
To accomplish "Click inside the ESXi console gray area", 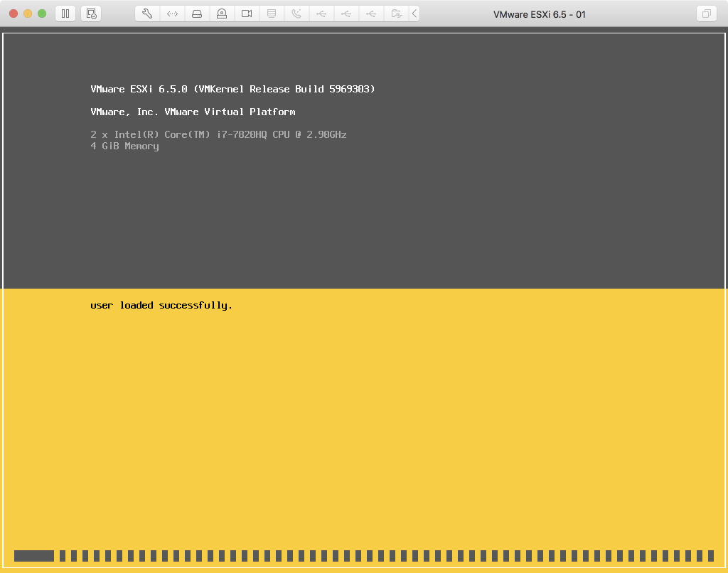I will coord(427,213).
